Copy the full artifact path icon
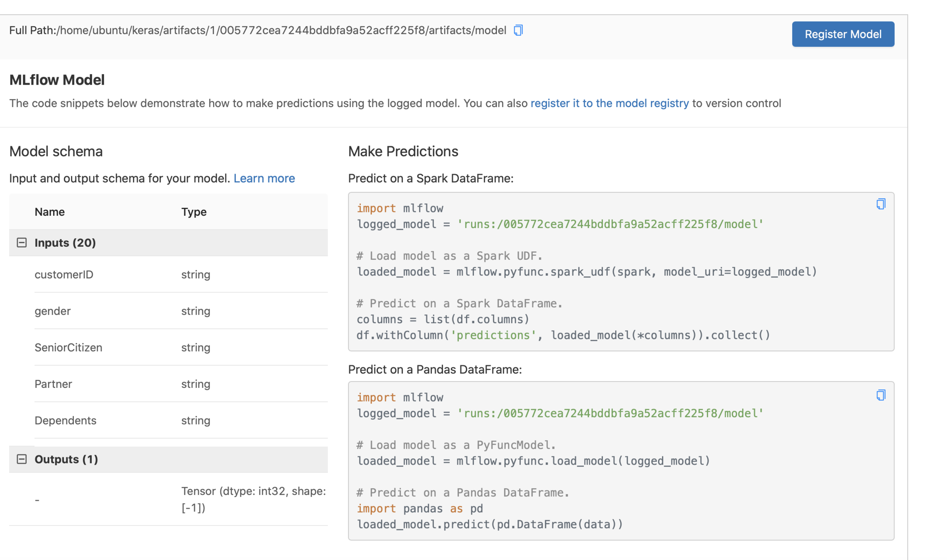Viewport: 947px width, 560px height. 518,30
